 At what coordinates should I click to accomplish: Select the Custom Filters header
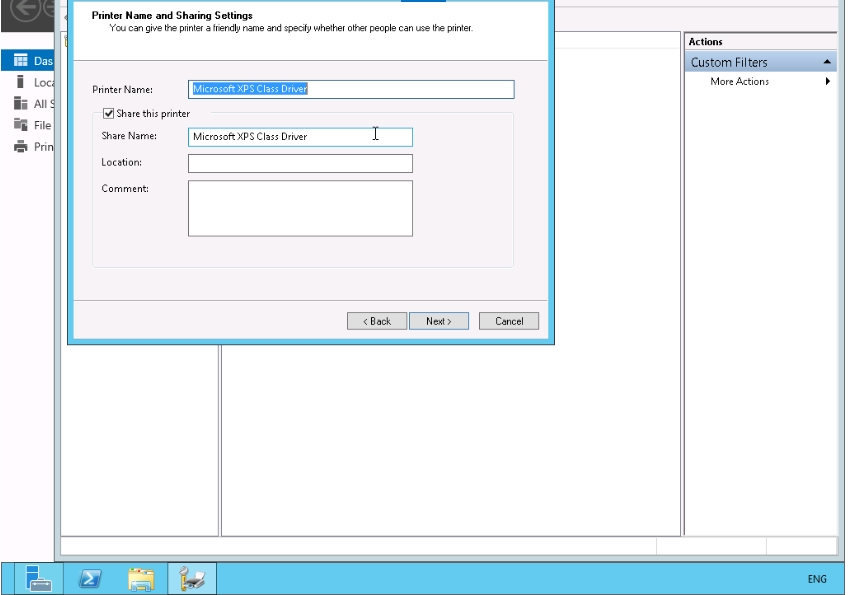(x=761, y=62)
